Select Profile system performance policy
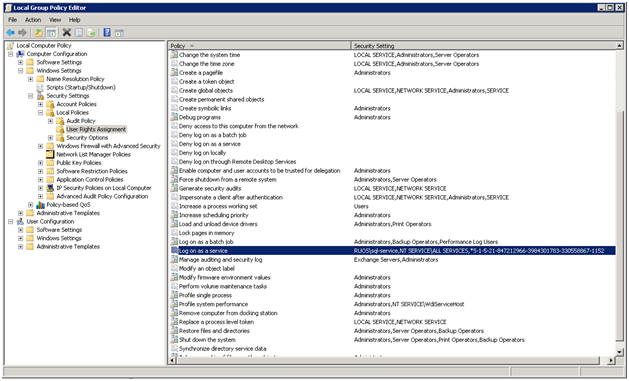 tap(213, 304)
